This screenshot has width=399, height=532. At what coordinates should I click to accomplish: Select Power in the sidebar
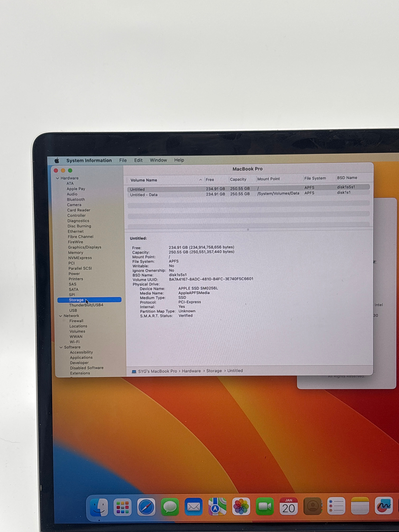pyautogui.click(x=74, y=274)
